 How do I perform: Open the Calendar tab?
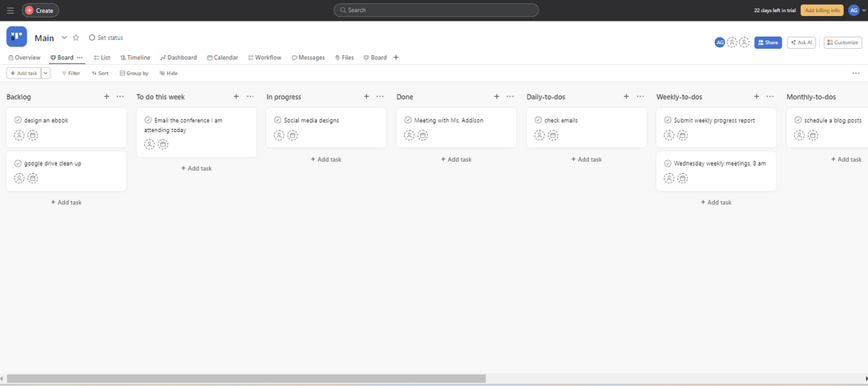tap(223, 58)
